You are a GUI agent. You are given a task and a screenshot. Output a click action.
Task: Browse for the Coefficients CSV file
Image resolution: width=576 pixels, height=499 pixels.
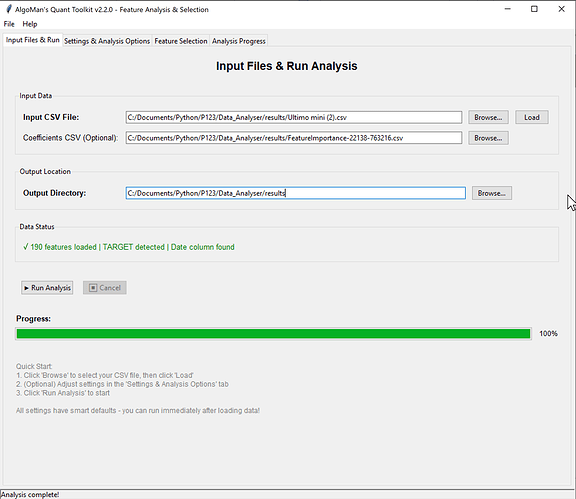(x=488, y=138)
